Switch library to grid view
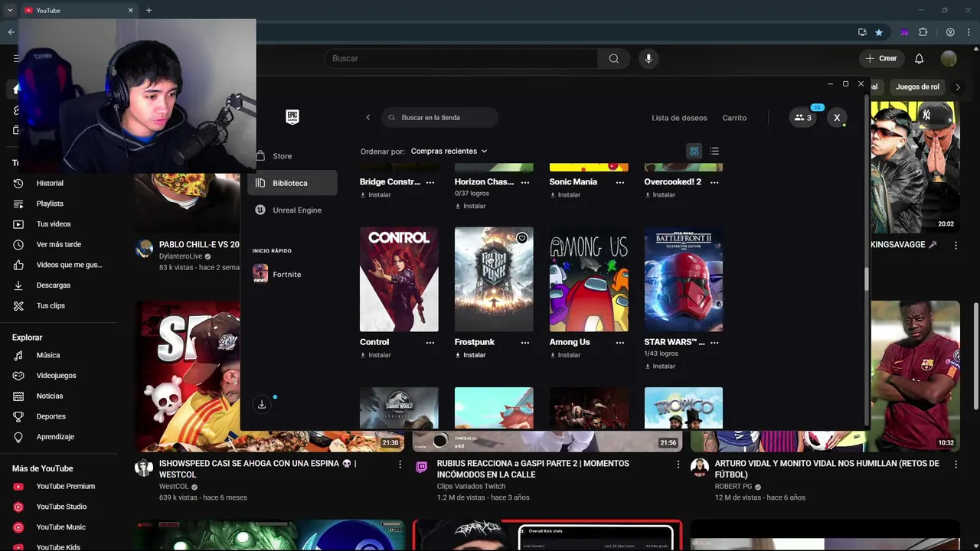Screen dimensions: 980x551 (694, 152)
